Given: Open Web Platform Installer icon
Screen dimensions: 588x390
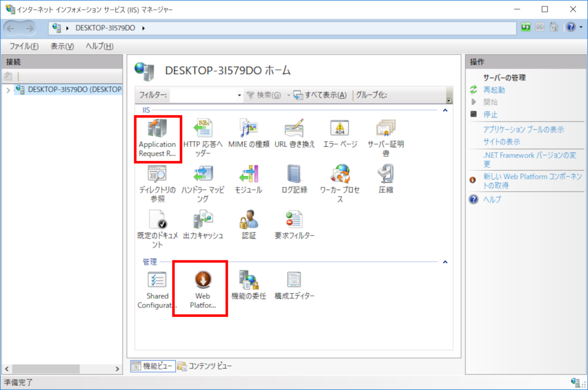Looking at the screenshot, I should click(202, 280).
